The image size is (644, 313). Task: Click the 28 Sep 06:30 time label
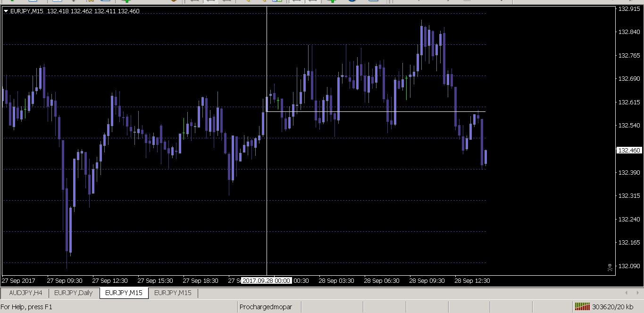pos(382,280)
